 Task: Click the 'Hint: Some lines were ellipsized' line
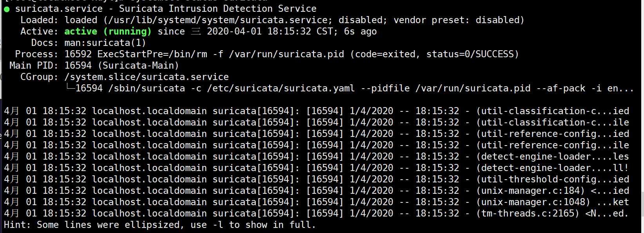click(159, 225)
